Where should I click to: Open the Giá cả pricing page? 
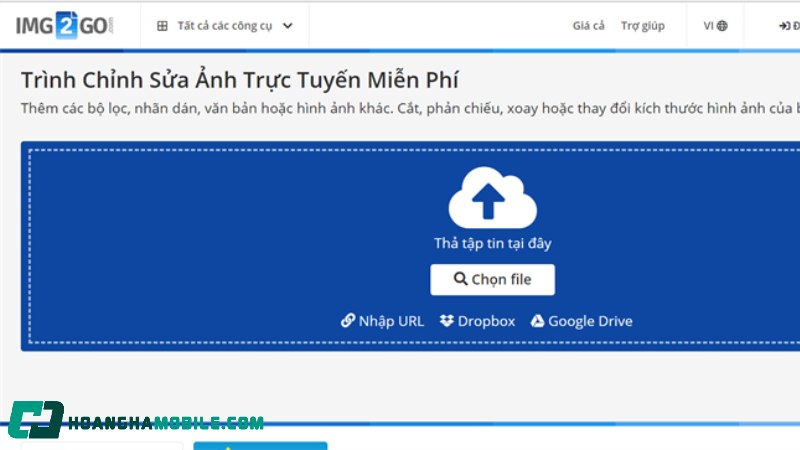(588, 26)
